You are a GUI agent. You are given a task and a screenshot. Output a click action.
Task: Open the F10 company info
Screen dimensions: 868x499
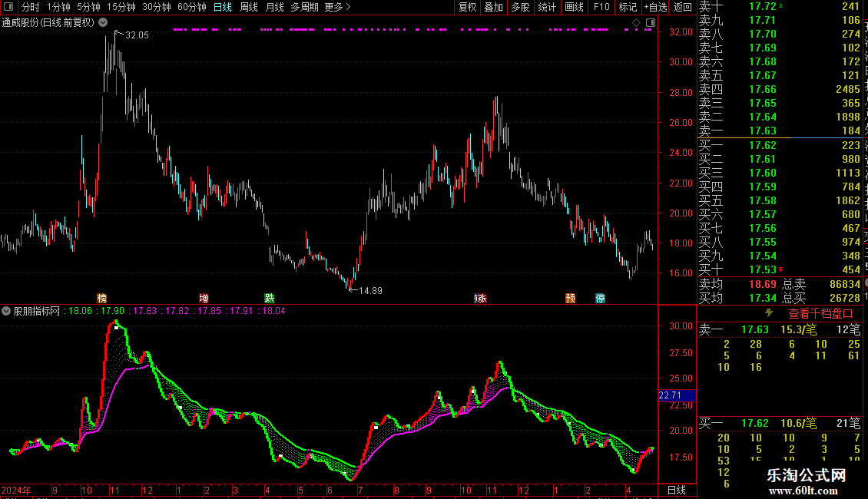point(601,7)
